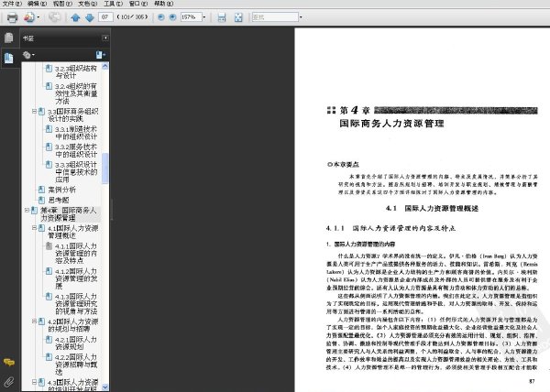This screenshot has height=392, width=550.
Task: Go to the next page with down arrow
Action: pyautogui.click(x=90, y=17)
